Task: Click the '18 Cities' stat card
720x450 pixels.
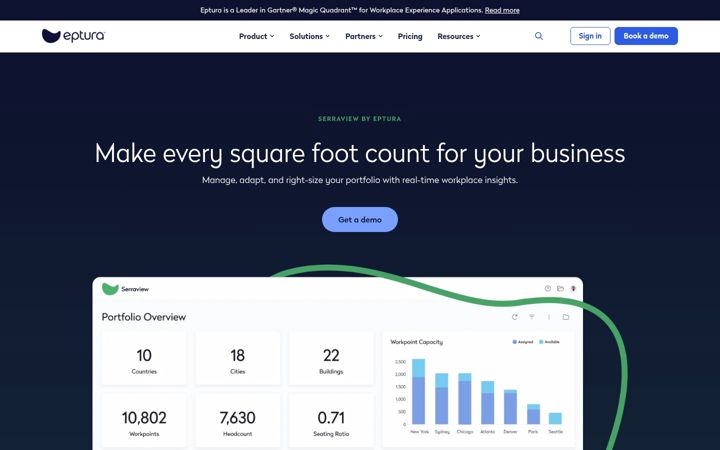Action: [237, 359]
